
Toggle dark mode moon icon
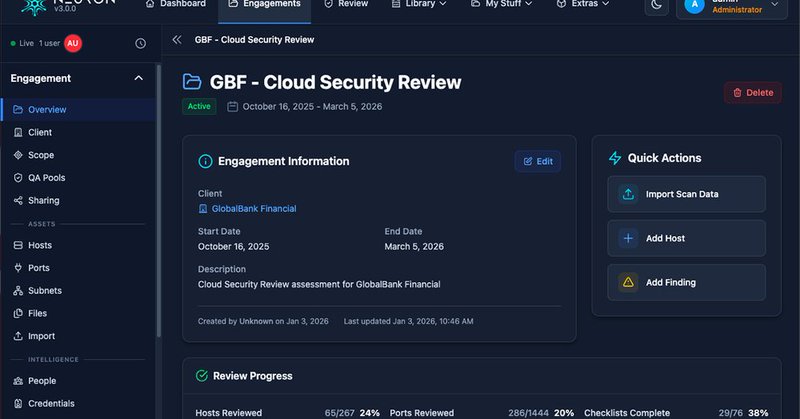pyautogui.click(x=656, y=5)
